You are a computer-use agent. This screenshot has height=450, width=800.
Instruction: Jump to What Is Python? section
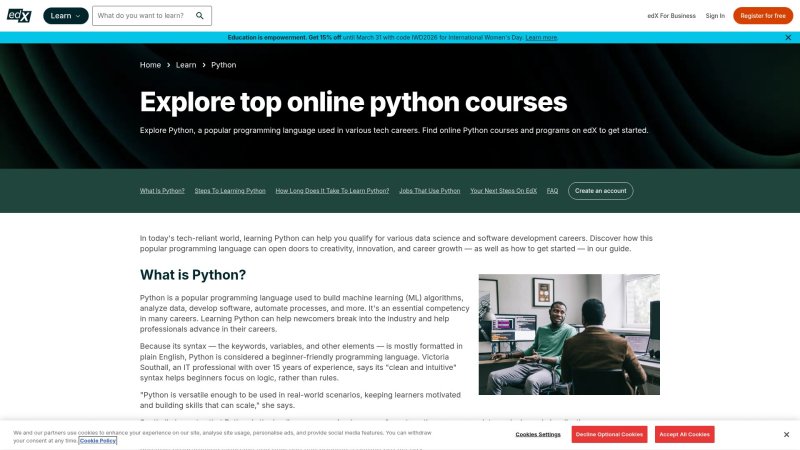(162, 191)
